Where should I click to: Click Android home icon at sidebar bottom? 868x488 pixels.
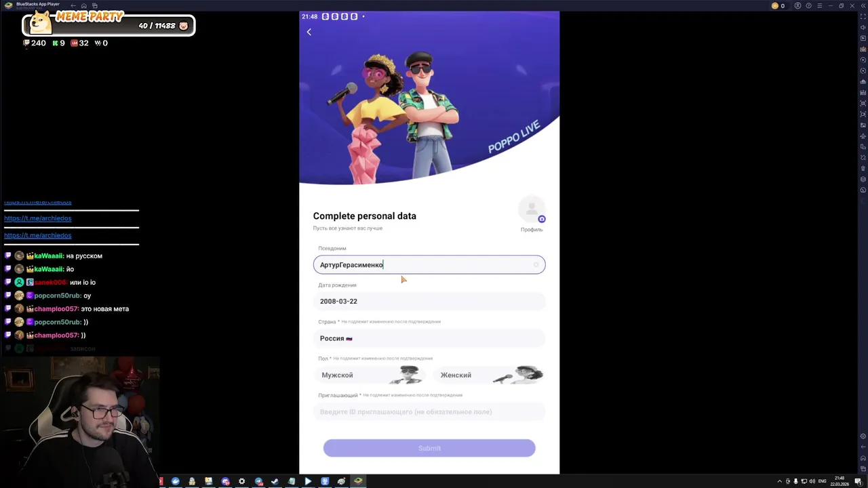tap(863, 457)
